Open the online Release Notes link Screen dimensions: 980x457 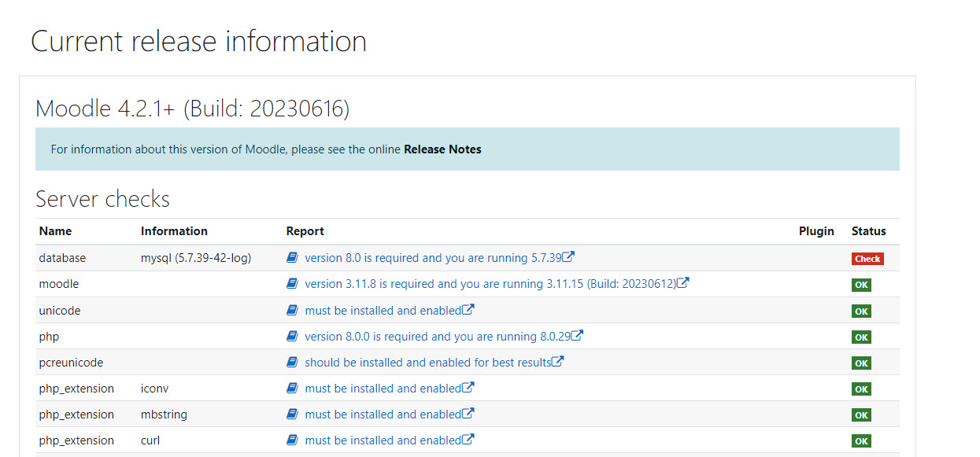click(442, 149)
